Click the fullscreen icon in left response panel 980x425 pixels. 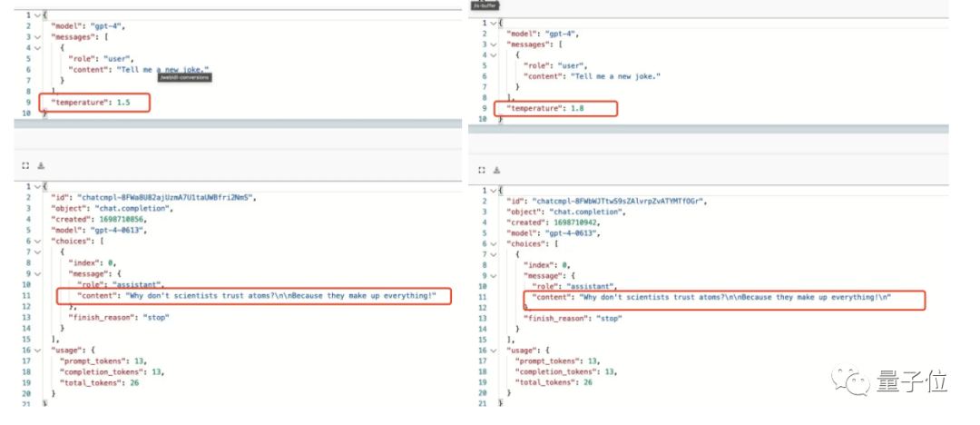tap(25, 165)
